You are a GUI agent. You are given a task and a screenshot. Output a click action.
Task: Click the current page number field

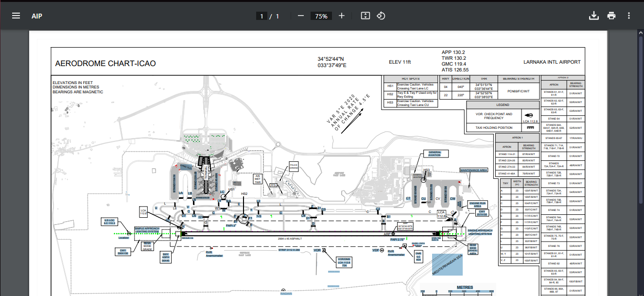(x=261, y=16)
